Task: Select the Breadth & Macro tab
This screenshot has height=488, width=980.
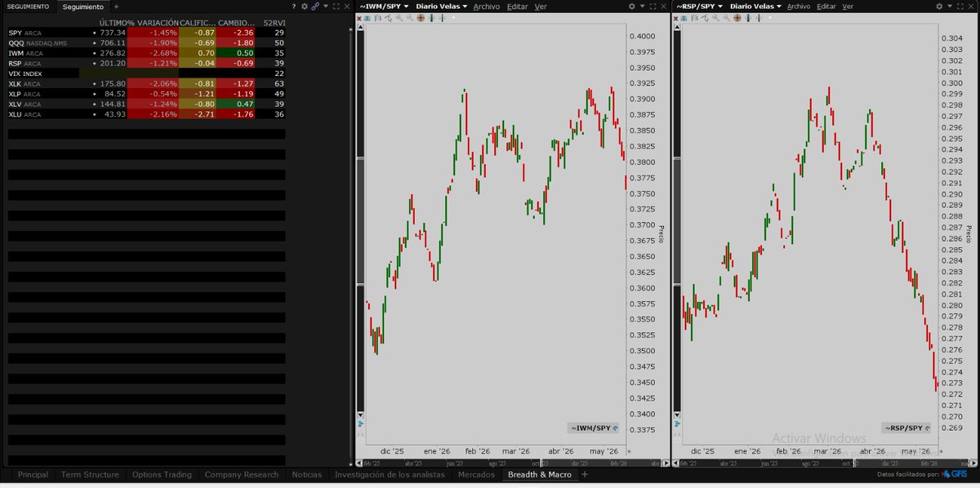Action: coord(539,474)
